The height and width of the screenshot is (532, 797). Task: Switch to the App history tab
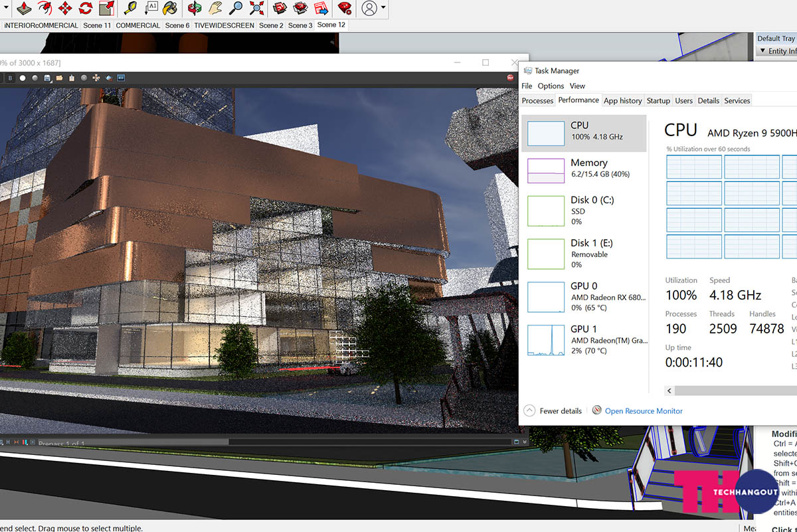click(623, 101)
